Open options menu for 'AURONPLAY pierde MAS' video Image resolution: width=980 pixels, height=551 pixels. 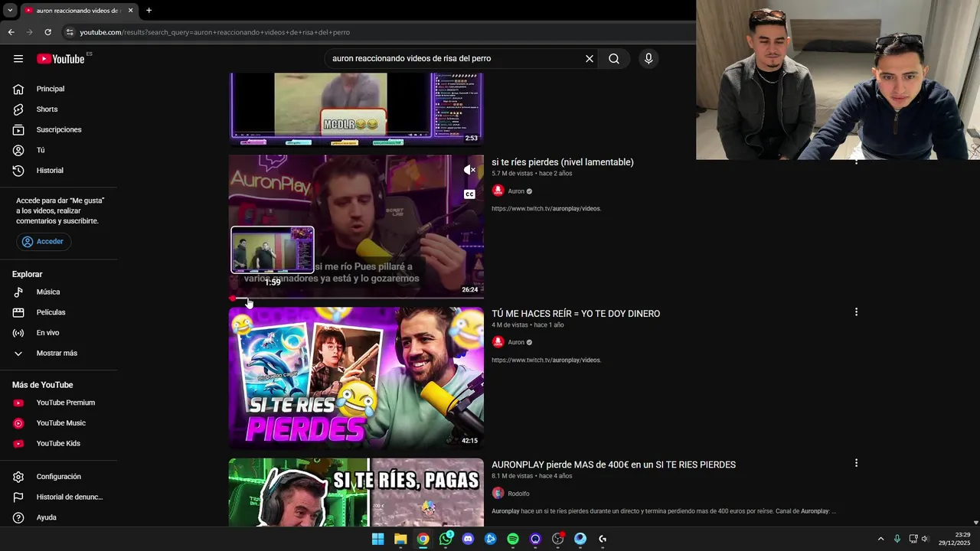point(856,463)
